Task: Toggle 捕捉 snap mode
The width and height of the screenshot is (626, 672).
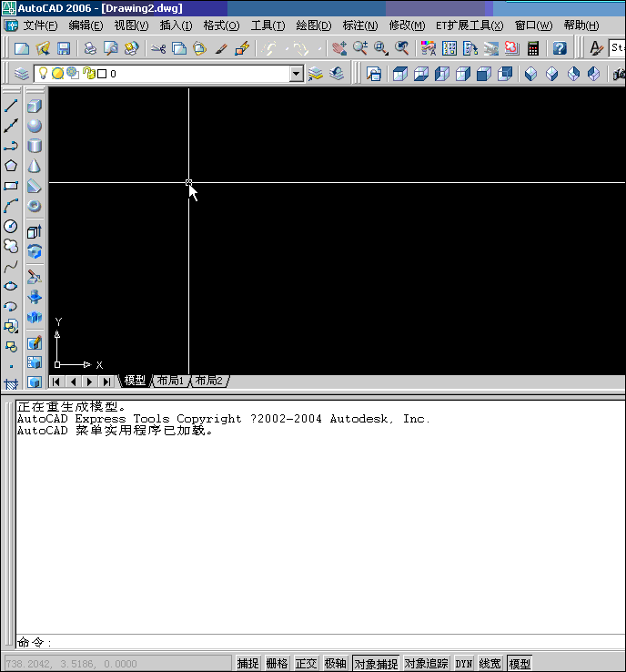Action: (247, 664)
